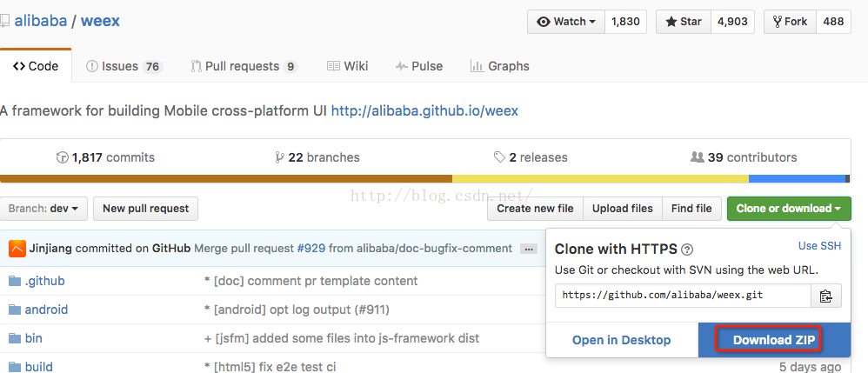Click the Jinjiang avatar icon
Viewport: 868px width, 373px height.
coord(17,249)
